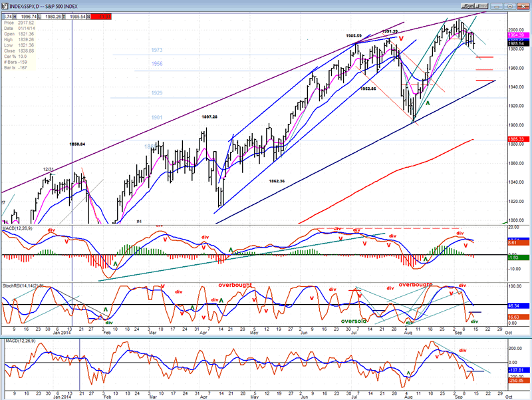Click the Sep month label on date axis
Screen dimensions: 532x400
458,333
